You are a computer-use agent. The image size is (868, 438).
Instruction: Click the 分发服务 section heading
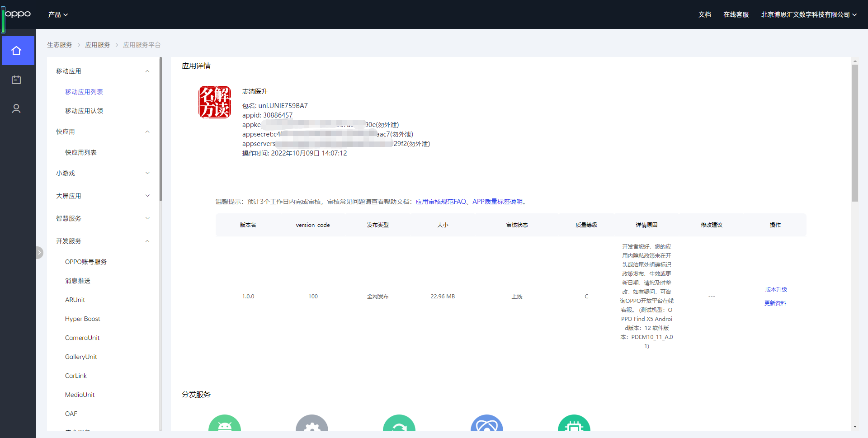pyautogui.click(x=196, y=394)
